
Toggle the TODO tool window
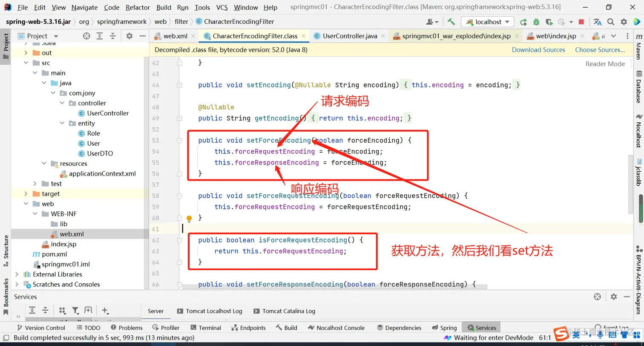pos(88,328)
